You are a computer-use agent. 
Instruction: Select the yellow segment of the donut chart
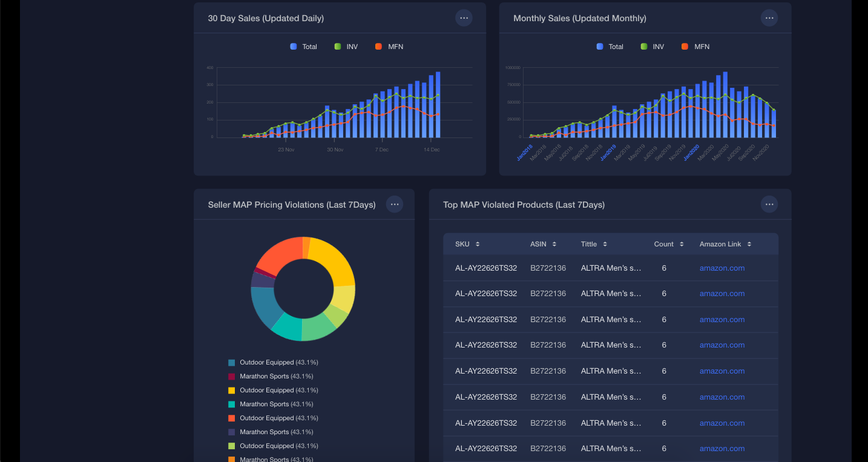tap(332, 260)
